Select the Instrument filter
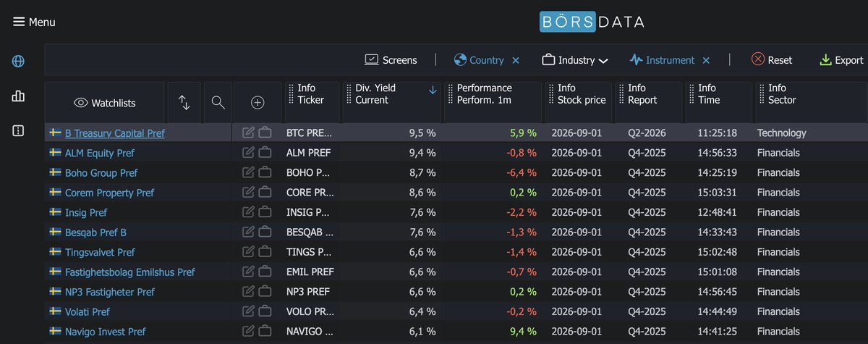This screenshot has width=868, height=344. [662, 60]
